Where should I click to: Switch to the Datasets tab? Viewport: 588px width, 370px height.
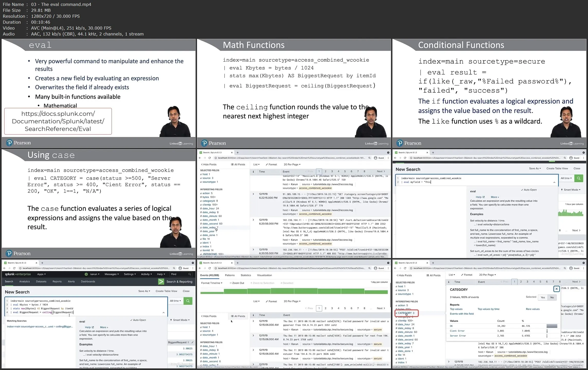pyautogui.click(x=41, y=282)
